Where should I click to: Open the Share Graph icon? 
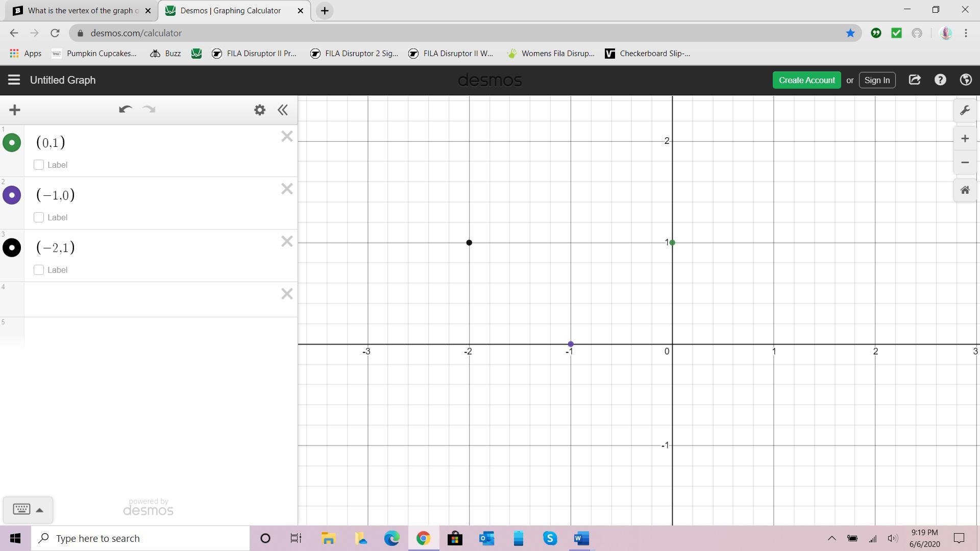point(915,80)
